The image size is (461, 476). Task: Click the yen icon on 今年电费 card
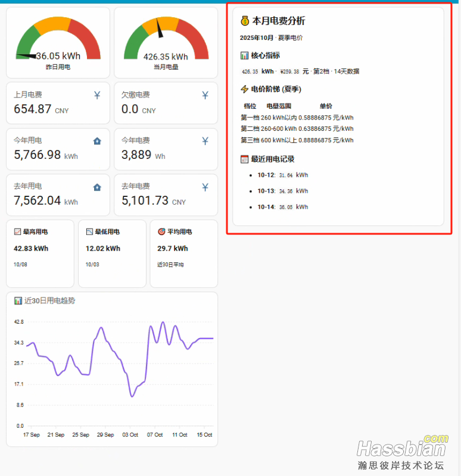coord(205,141)
